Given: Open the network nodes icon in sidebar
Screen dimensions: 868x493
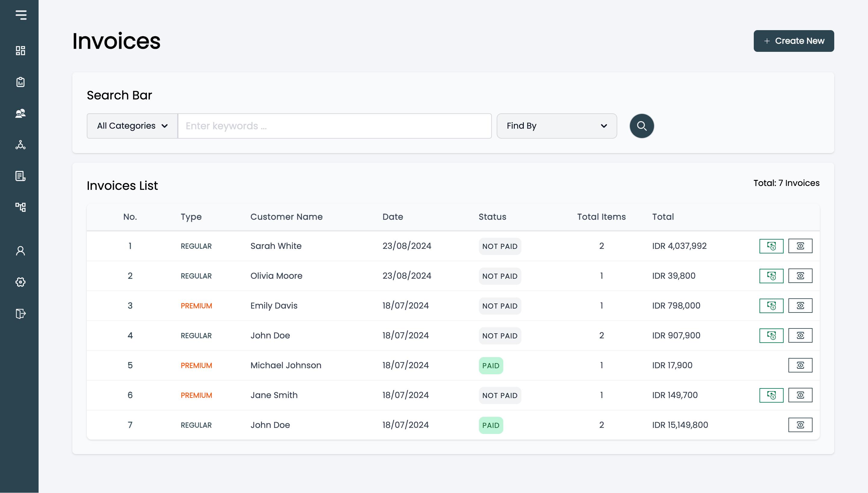Looking at the screenshot, I should (21, 145).
